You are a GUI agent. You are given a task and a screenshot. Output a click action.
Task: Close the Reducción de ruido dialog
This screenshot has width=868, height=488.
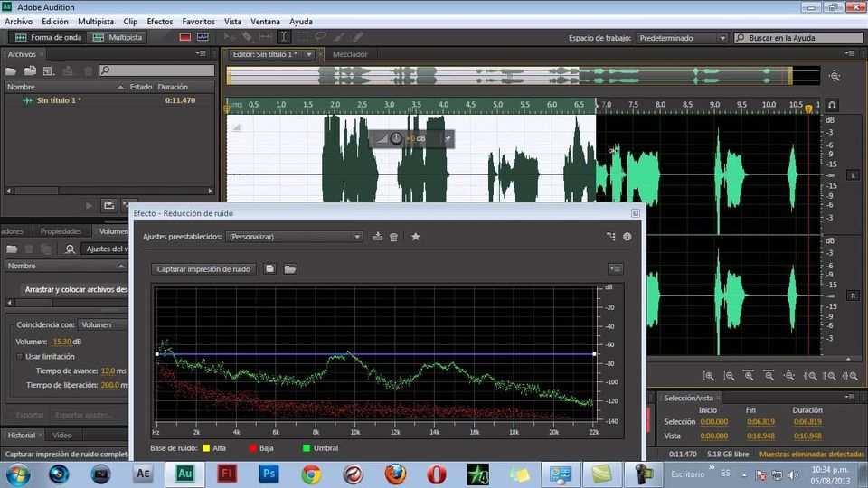(636, 213)
